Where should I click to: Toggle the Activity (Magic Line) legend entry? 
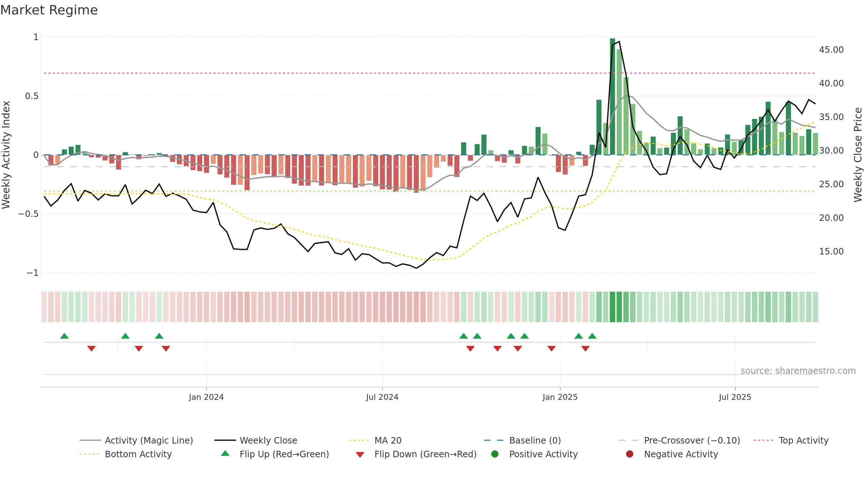(136, 440)
